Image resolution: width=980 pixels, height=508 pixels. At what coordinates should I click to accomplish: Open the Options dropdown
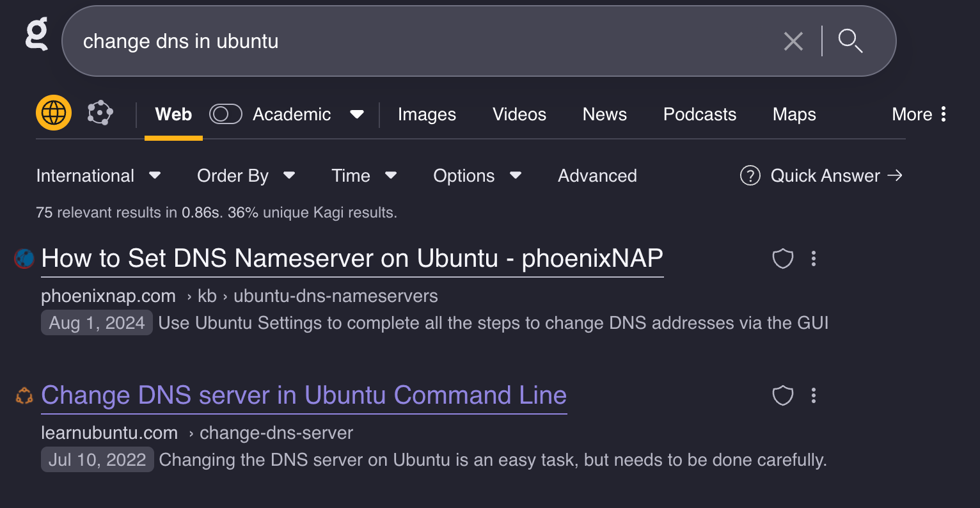coord(477,176)
